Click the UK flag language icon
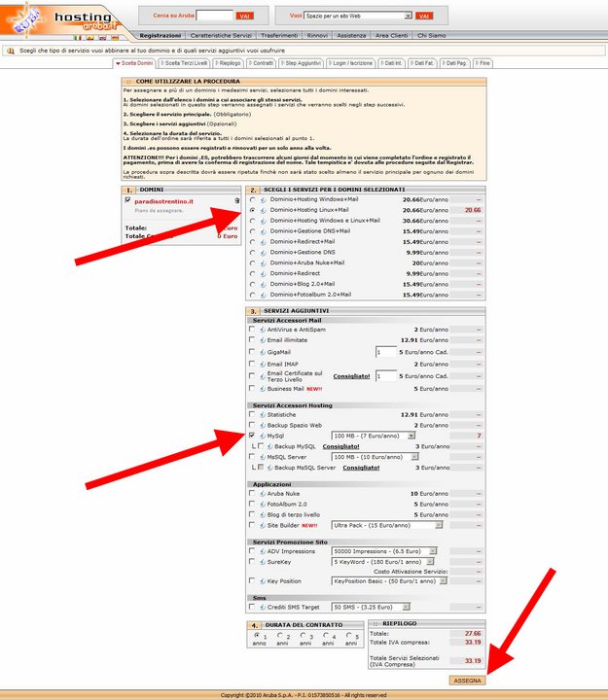 (x=102, y=38)
